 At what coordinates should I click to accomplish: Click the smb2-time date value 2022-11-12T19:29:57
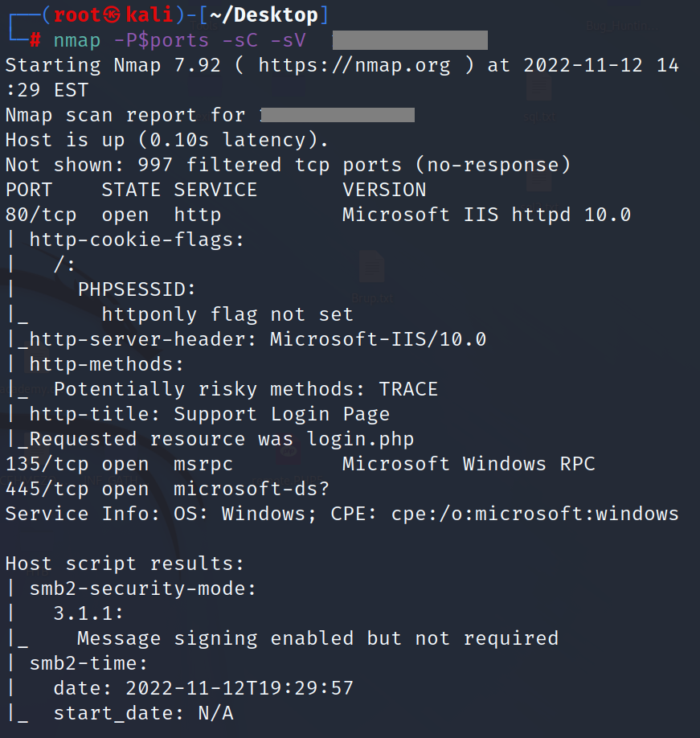239,688
